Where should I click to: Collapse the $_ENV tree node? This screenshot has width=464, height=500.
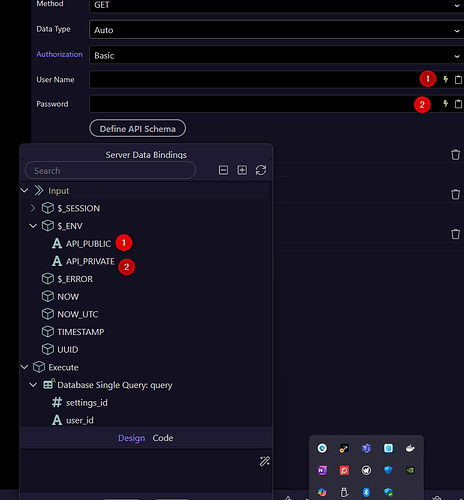(33, 226)
